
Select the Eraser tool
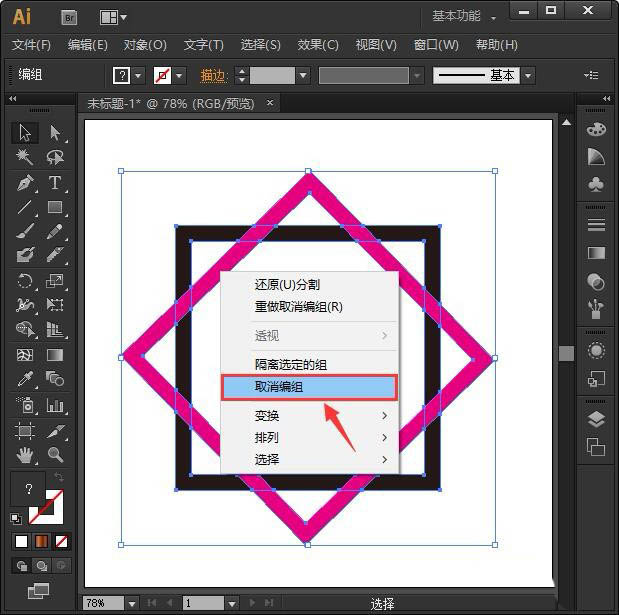click(x=55, y=255)
